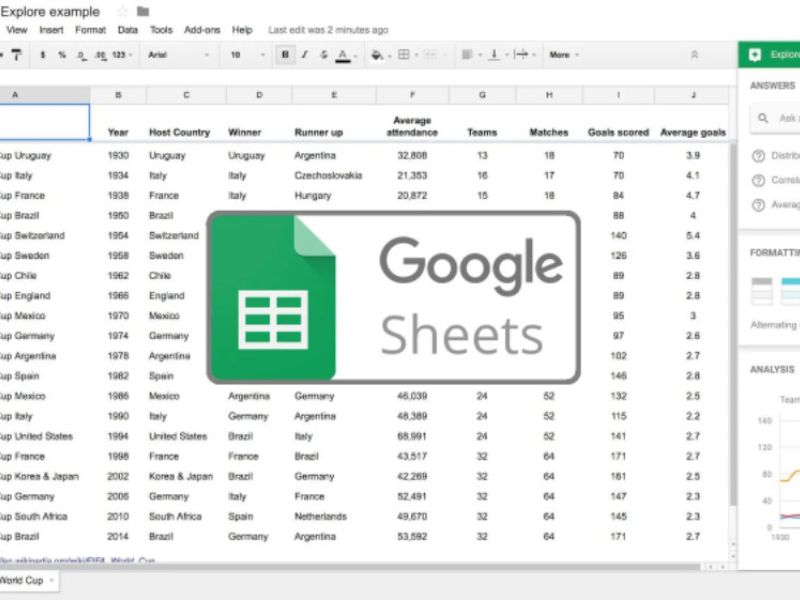Click the search magnifier in Answers

[763, 118]
